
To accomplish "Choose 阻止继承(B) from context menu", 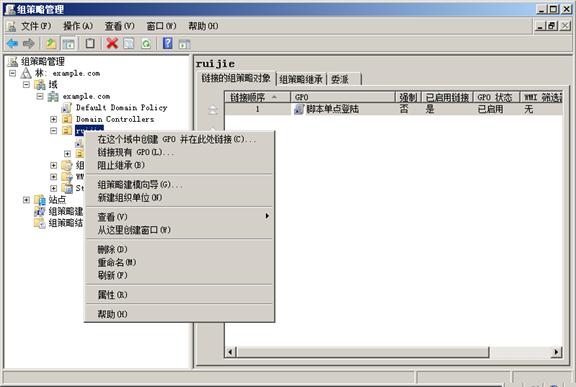I will tap(121, 165).
